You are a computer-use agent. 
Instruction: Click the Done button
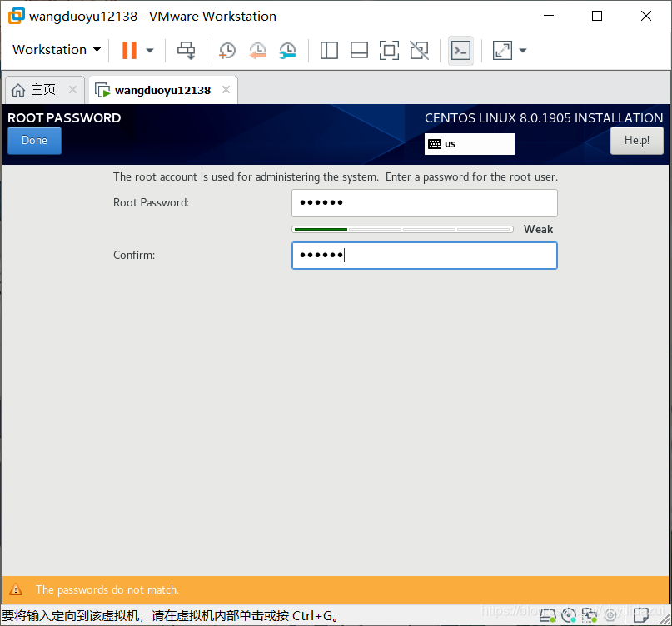[34, 141]
